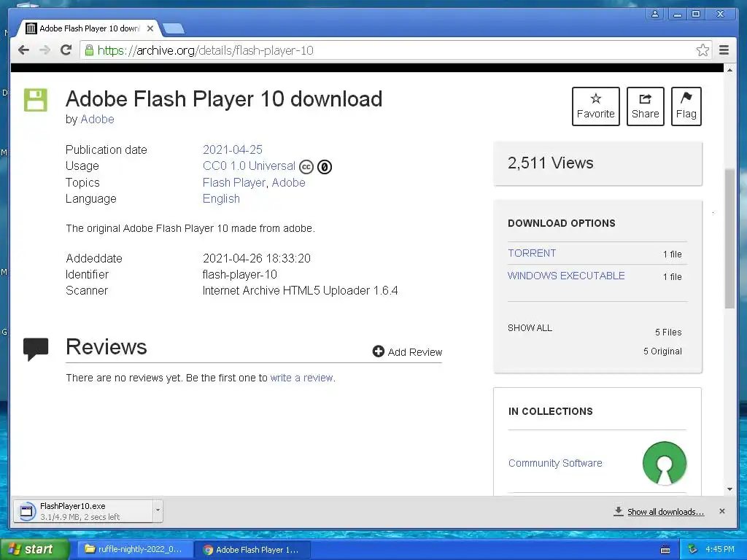747x560 pixels.
Task: Click the Addeddate value 2021-04-26 18:33:20
Action: point(257,258)
